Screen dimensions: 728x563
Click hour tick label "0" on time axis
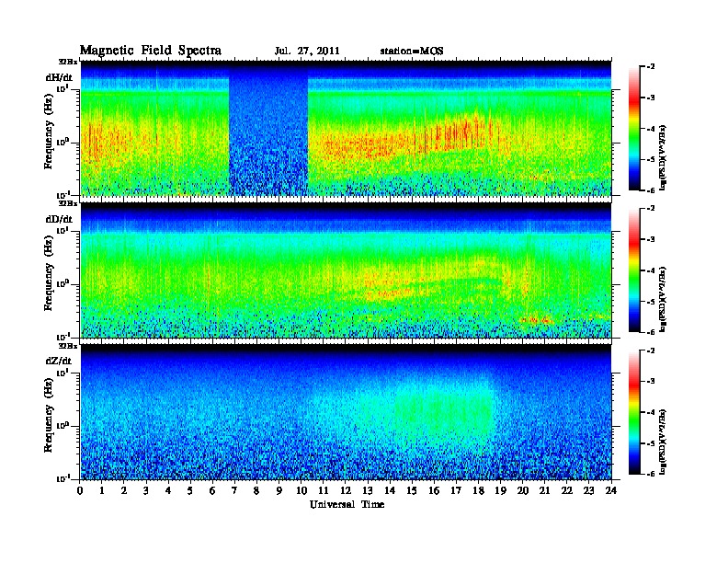point(80,490)
